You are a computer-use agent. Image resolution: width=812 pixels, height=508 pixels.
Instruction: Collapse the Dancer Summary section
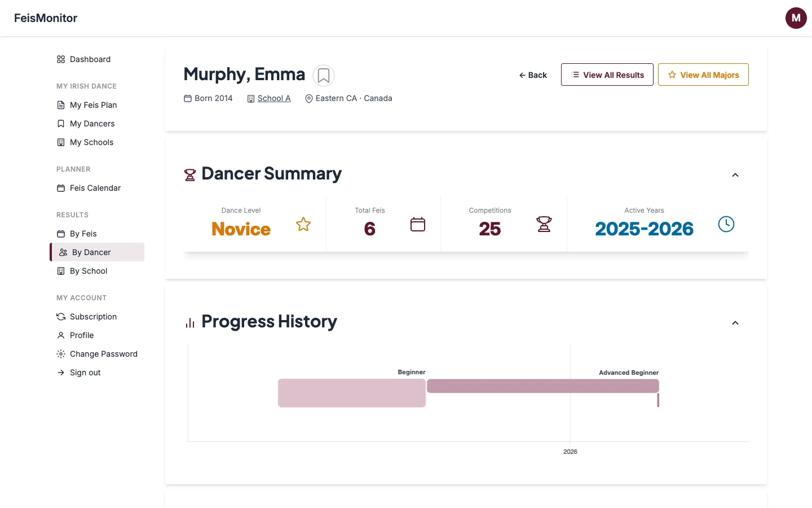pyautogui.click(x=735, y=175)
